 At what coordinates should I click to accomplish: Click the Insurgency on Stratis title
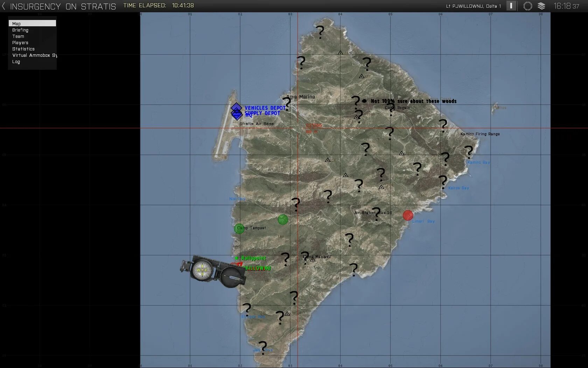[63, 6]
